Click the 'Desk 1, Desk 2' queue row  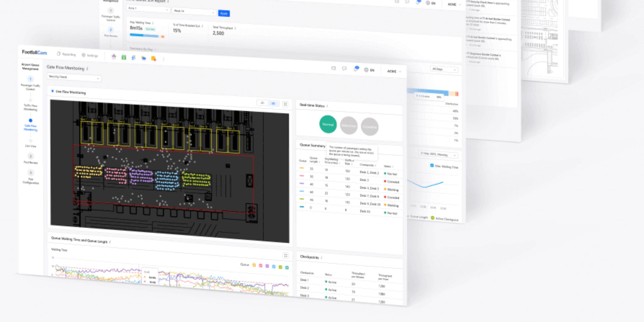[349, 171]
